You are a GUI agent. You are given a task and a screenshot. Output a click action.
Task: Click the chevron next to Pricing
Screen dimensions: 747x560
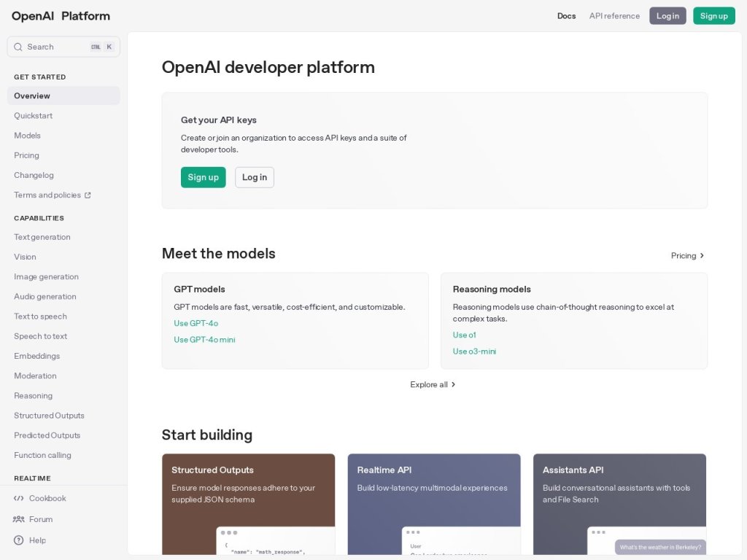702,256
